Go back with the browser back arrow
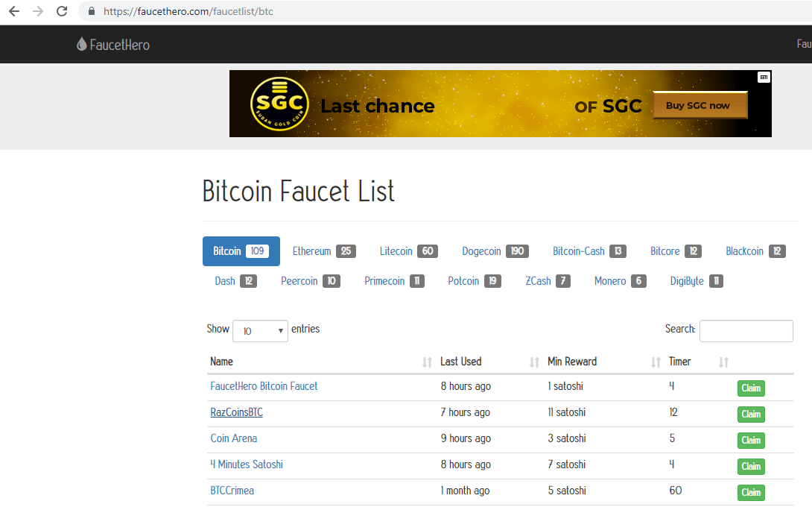Screen dimensions: 812x507 pos(14,11)
